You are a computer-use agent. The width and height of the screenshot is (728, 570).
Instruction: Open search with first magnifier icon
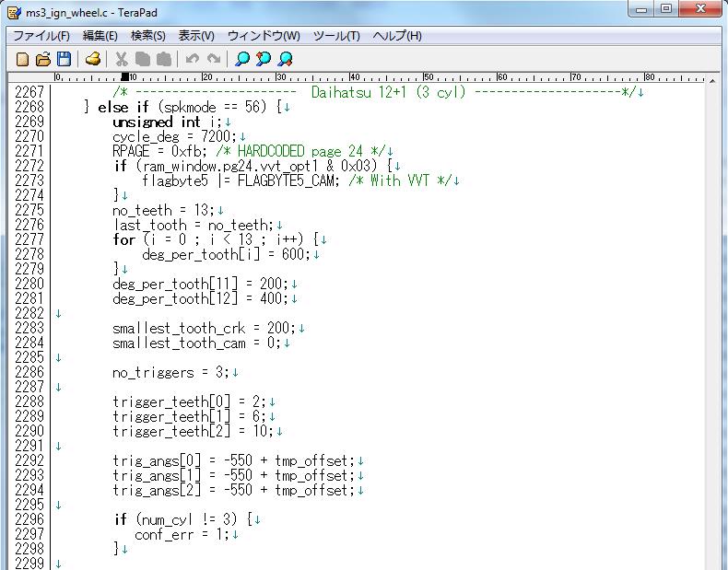[x=241, y=59]
